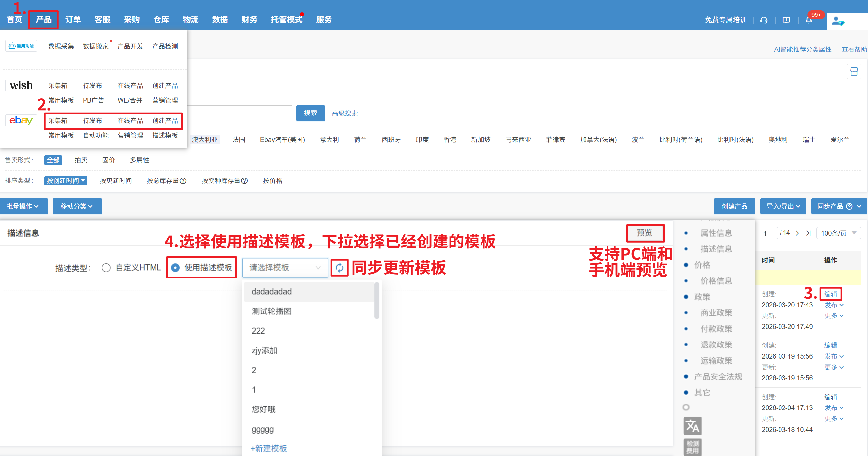
Task: Click the sync refresh template icon
Action: coord(339,267)
